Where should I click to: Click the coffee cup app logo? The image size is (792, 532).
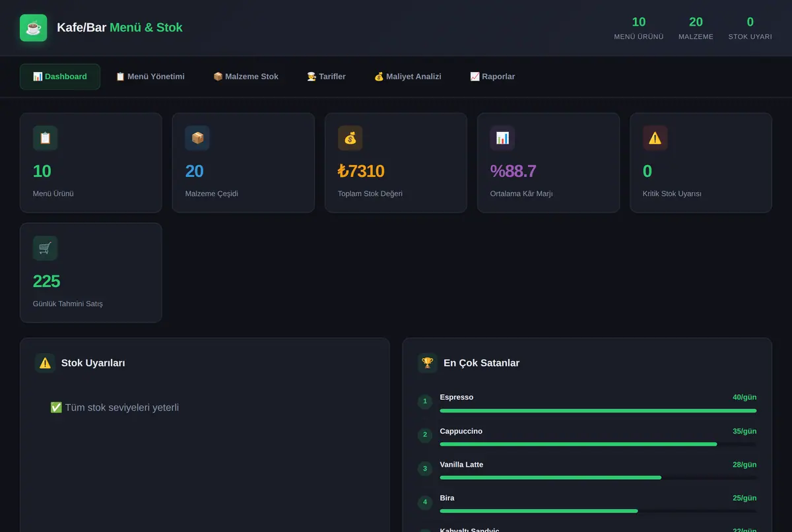[33, 28]
